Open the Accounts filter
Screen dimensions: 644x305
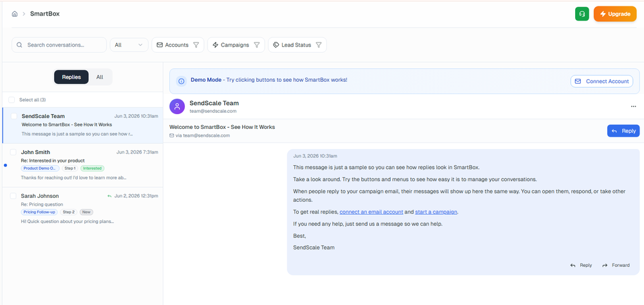(178, 44)
